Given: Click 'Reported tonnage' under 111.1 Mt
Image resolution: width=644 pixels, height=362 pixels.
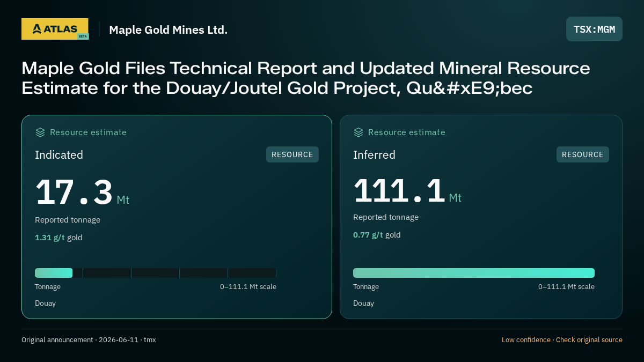Looking at the screenshot, I should (x=386, y=217).
